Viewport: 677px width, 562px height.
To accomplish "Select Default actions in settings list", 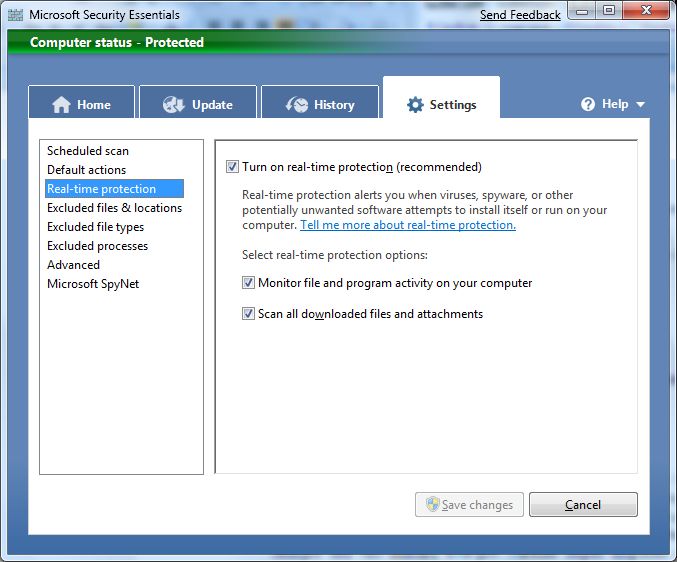I will point(86,170).
